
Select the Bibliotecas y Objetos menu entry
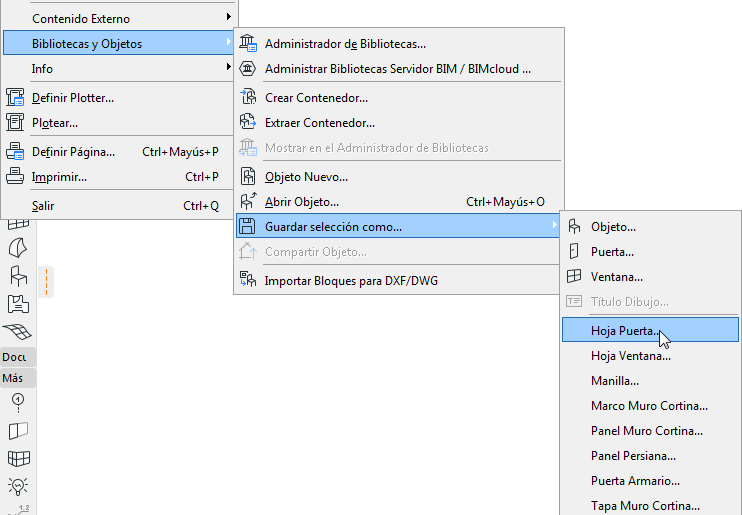pos(118,43)
